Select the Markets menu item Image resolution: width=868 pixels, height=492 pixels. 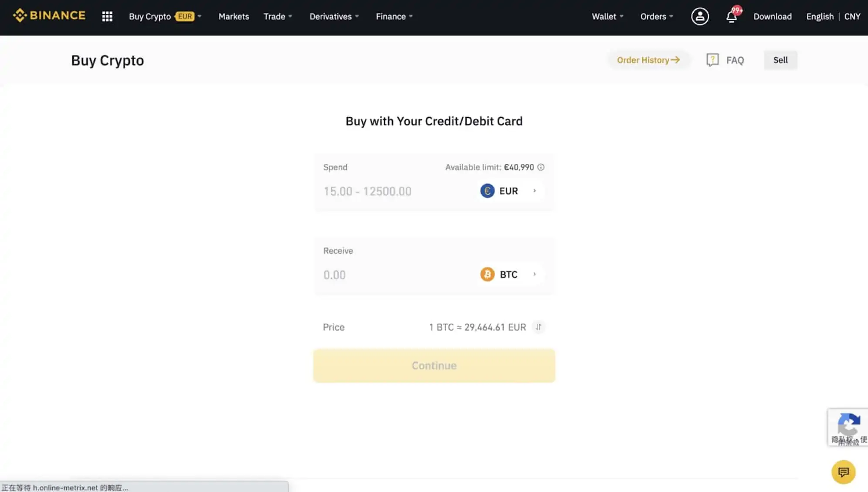coord(234,16)
